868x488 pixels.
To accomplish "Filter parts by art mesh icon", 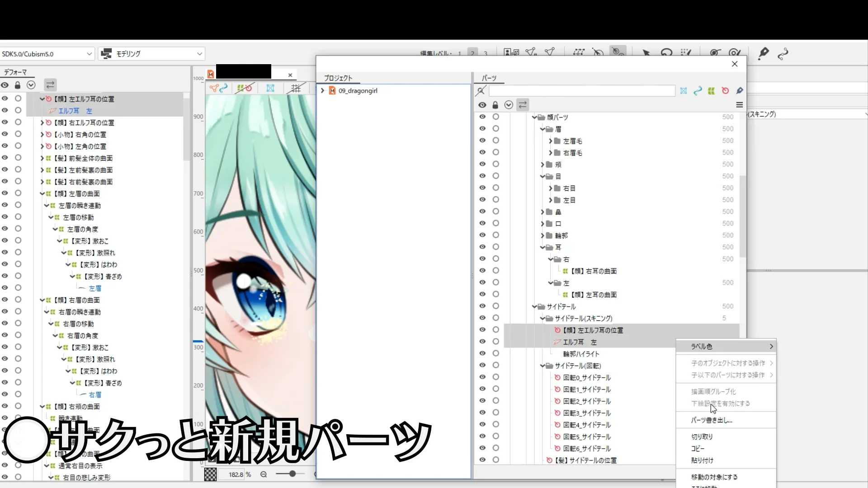I will pyautogui.click(x=684, y=91).
